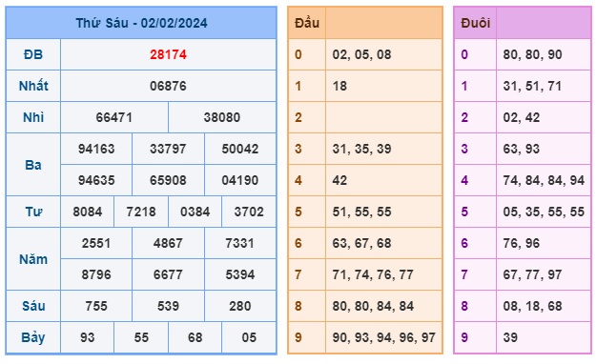Click the date header Thứ Sáu - 02/02/2024
This screenshot has width=596, height=364.
(x=141, y=23)
